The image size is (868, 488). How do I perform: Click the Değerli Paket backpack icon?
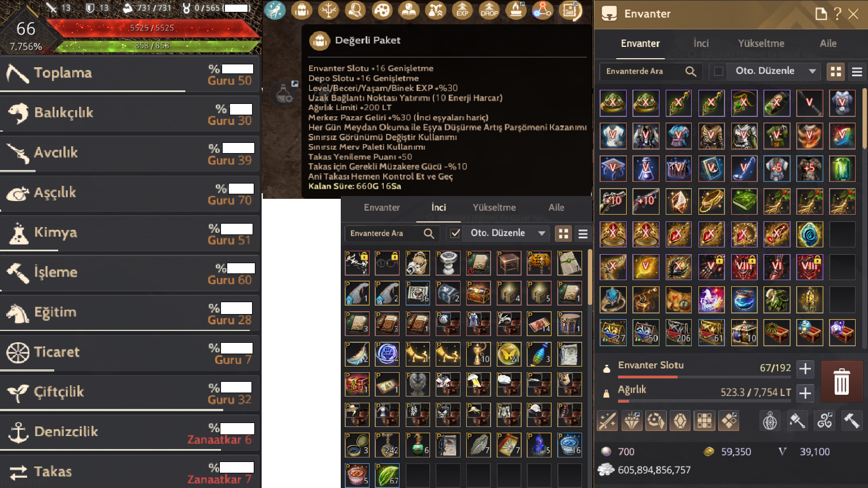(x=320, y=41)
